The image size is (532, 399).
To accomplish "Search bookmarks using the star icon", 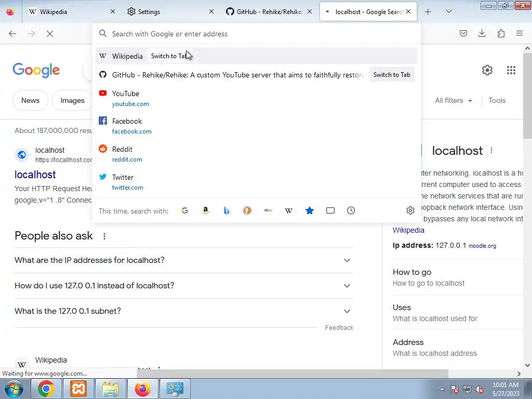I will coord(310,211).
